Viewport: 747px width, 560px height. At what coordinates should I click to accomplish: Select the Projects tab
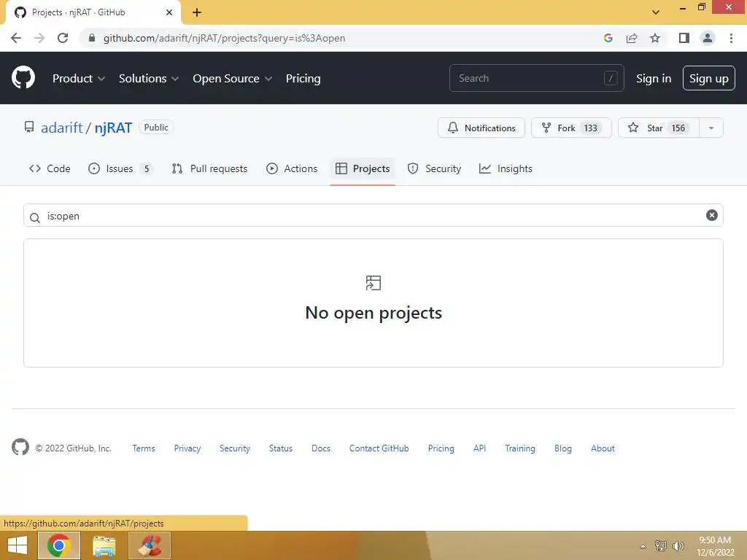click(x=363, y=168)
